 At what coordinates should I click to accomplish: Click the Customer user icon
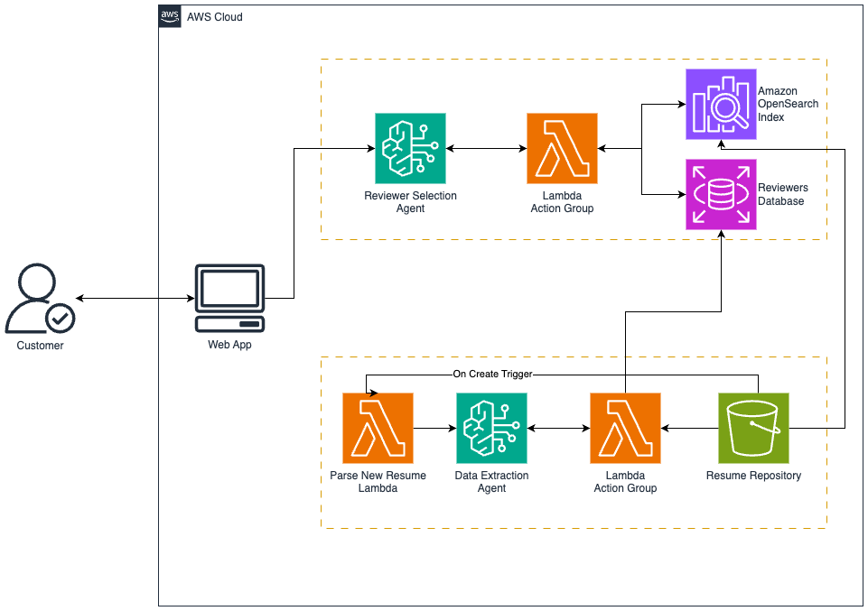pos(40,299)
